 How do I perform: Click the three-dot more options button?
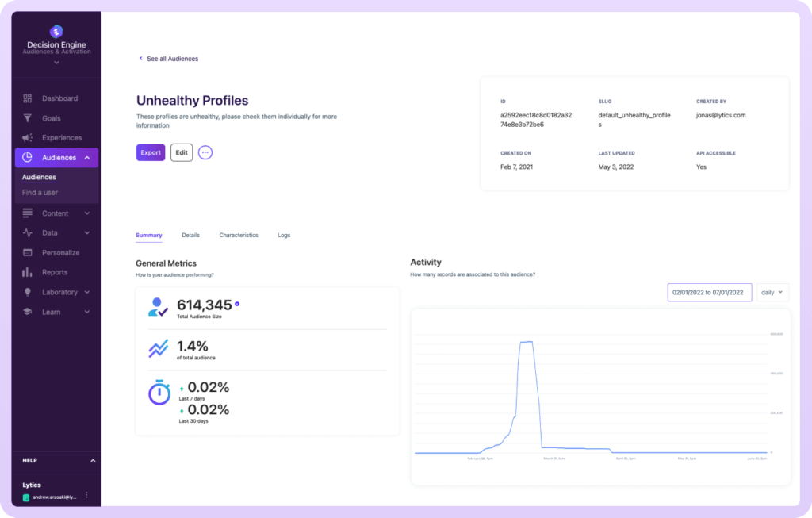(x=205, y=152)
